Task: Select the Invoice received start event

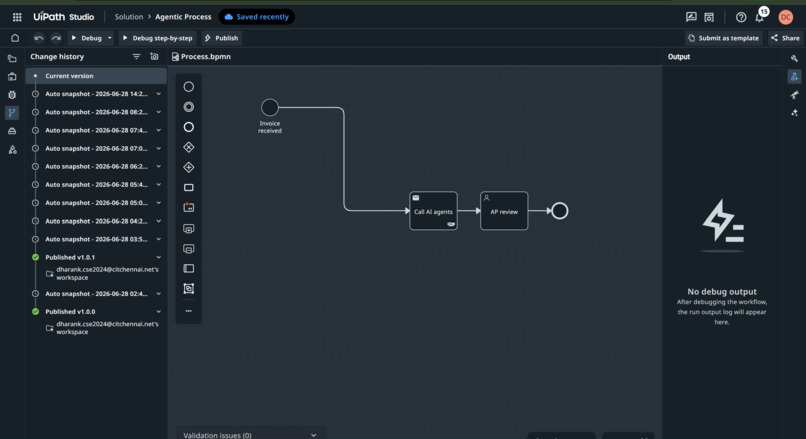Action: pyautogui.click(x=270, y=107)
